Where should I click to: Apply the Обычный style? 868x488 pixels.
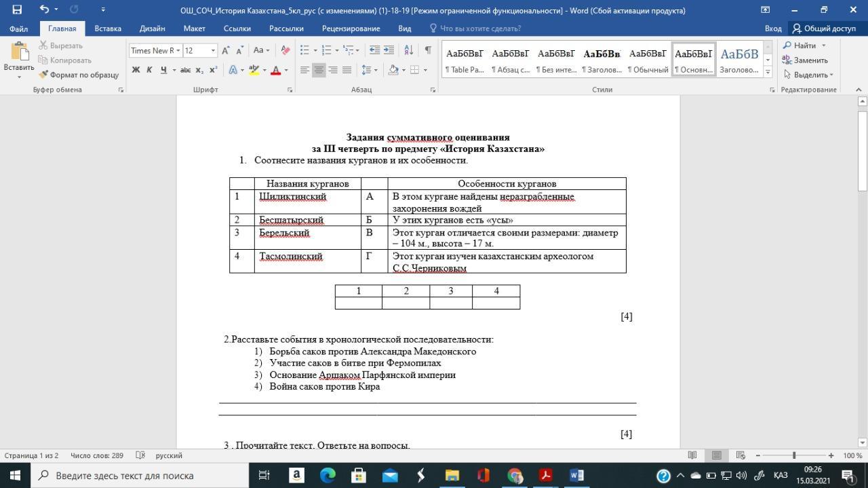(x=648, y=60)
